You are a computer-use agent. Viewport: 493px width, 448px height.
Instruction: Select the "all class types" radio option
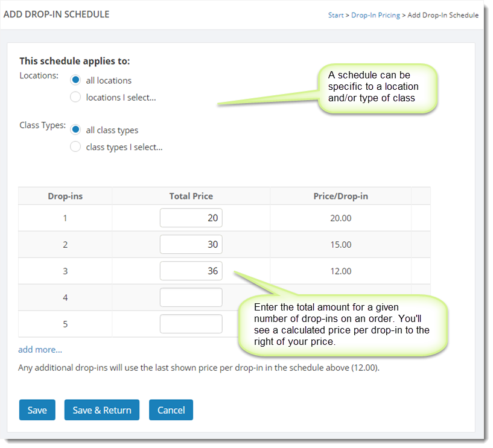[x=75, y=130]
